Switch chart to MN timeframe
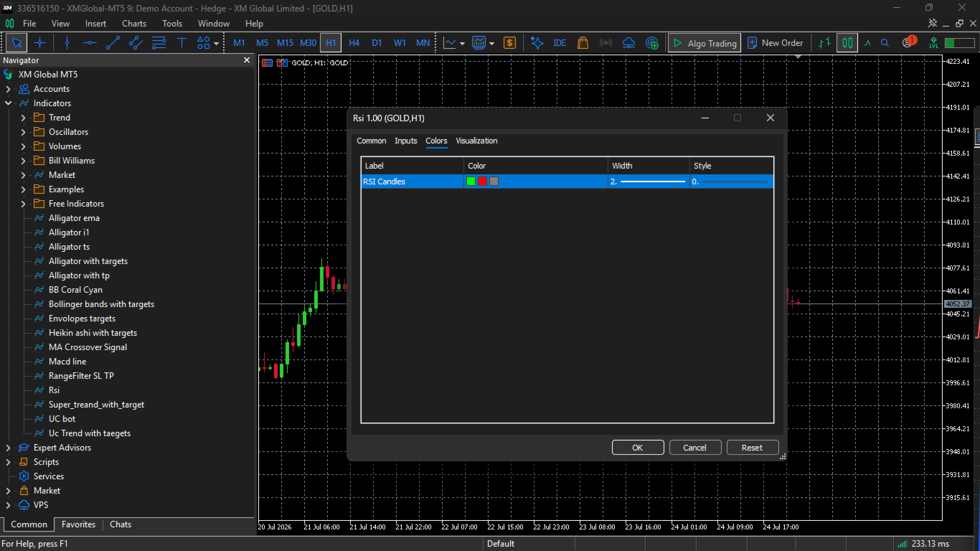This screenshot has height=551, width=980. coord(423,43)
